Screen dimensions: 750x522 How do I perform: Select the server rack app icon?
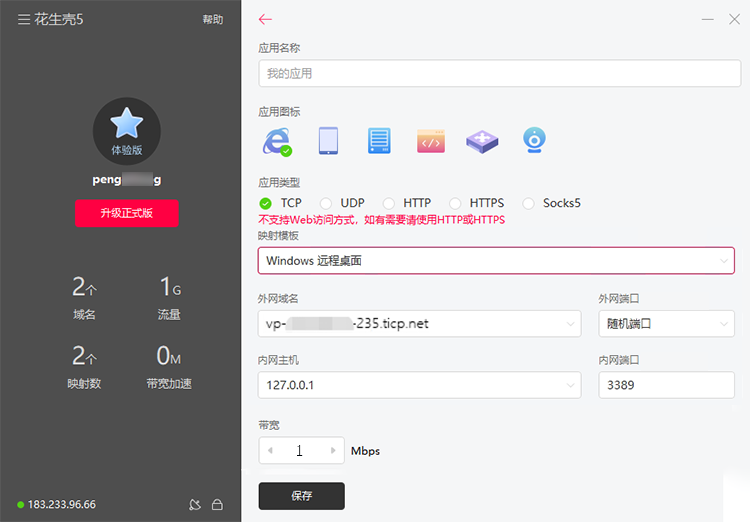379,141
